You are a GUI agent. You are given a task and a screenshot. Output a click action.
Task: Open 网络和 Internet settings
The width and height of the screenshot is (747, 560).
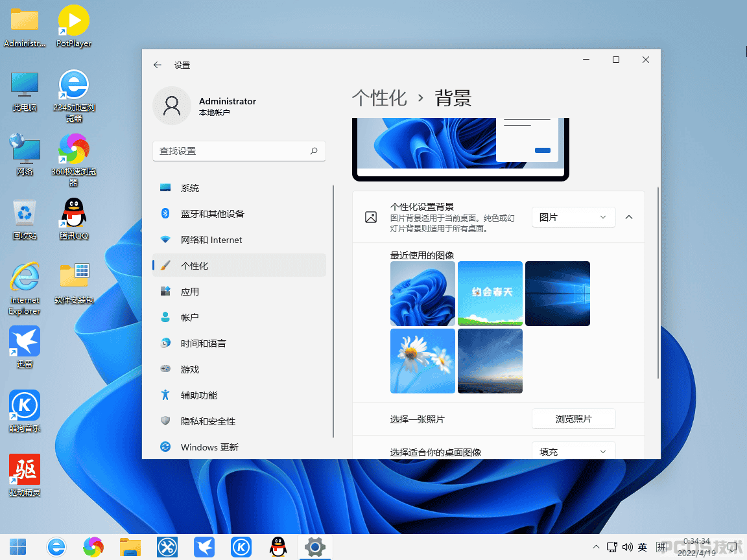[x=239, y=240]
